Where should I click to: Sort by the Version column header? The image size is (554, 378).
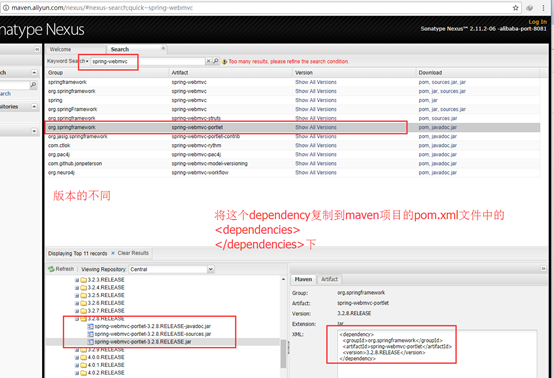click(354, 72)
